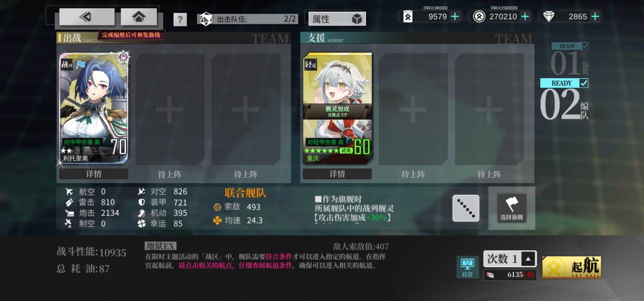Image resolution: width=644 pixels, height=301 pixels.
Task: Click 起航 set sail button
Action: click(571, 267)
